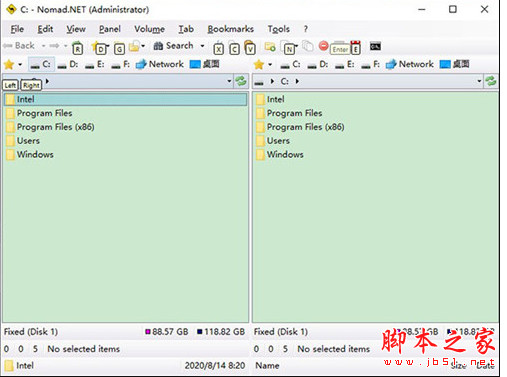The image size is (507, 377).
Task: Click the new folder icon with plus
Action: pyautogui.click(x=270, y=47)
